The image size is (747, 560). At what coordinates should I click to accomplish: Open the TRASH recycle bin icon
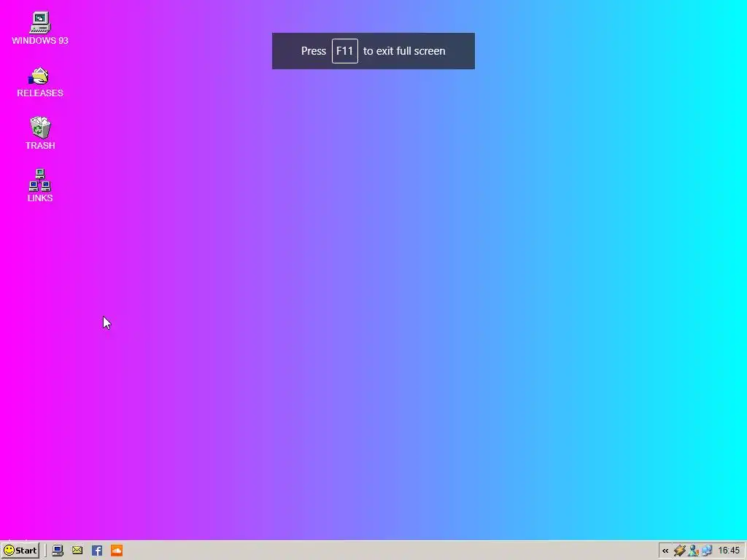coord(40,133)
